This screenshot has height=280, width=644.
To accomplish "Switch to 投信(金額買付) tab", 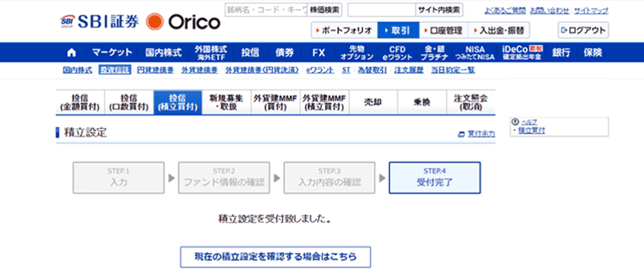I will (80, 103).
